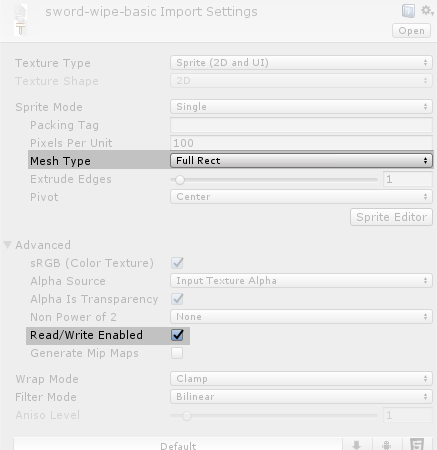Open the inspector gear settings menu

427,11
